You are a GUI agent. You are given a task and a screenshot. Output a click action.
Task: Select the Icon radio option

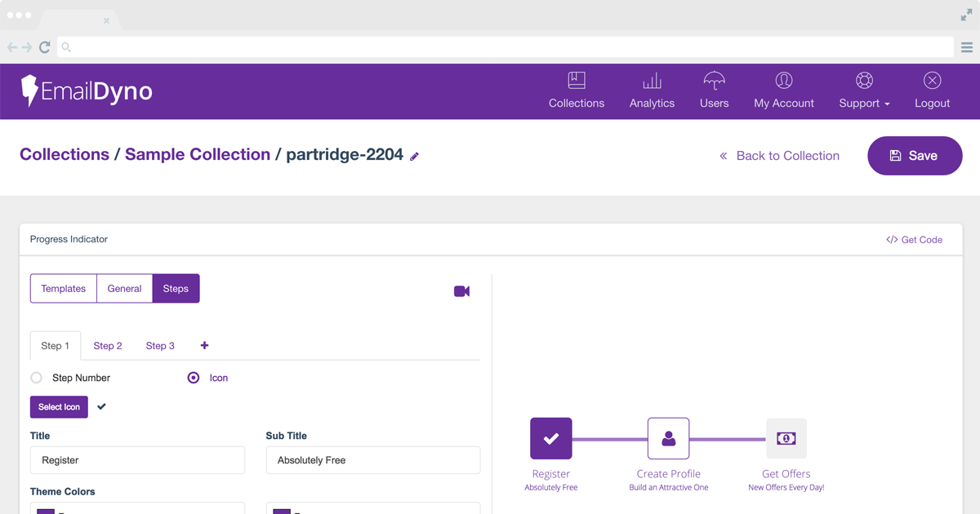[194, 378]
